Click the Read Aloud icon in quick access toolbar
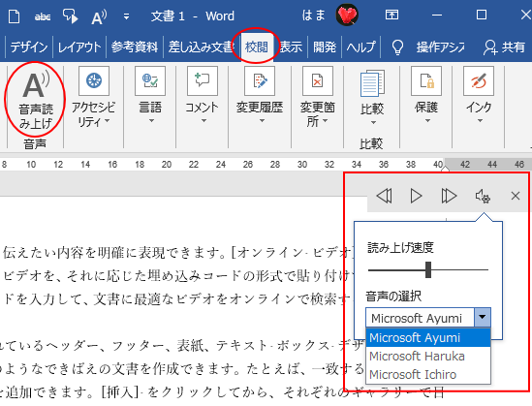 tap(99, 16)
